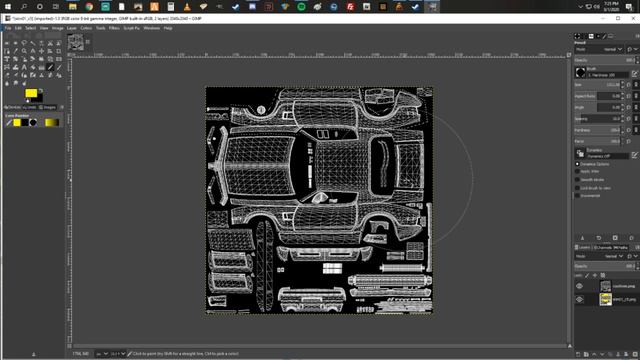Open the Layer menu
Image resolution: width=640 pixels, height=360 pixels.
71,28
